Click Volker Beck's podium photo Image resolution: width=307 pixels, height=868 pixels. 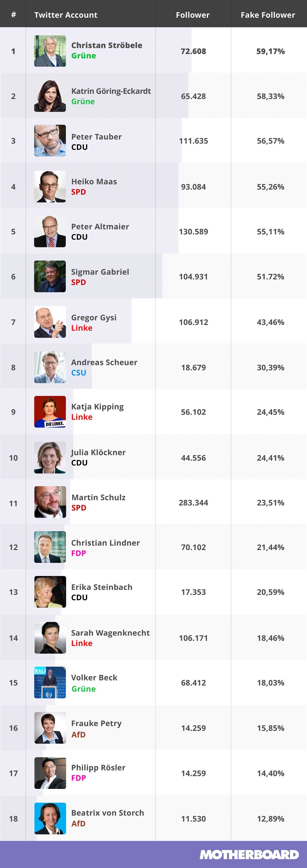tap(50, 682)
